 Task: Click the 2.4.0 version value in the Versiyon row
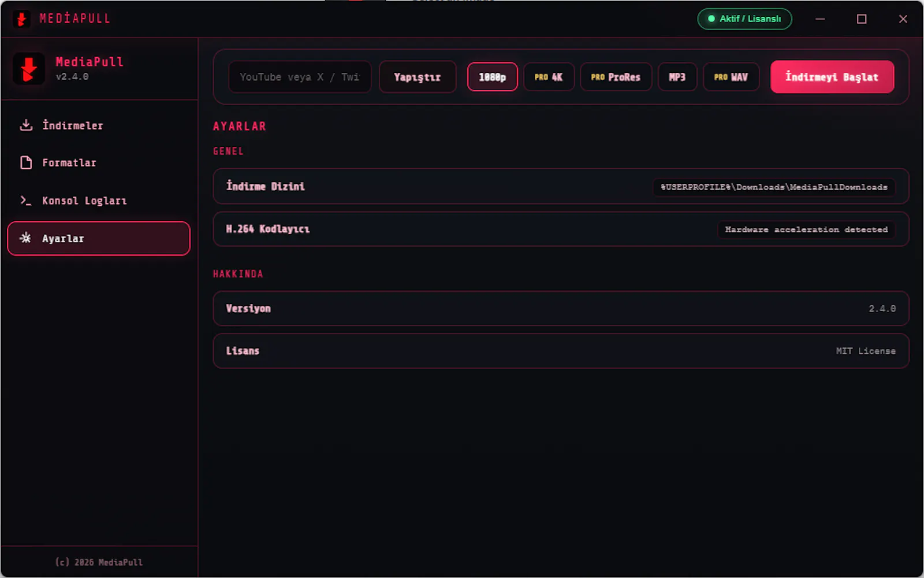(x=882, y=309)
